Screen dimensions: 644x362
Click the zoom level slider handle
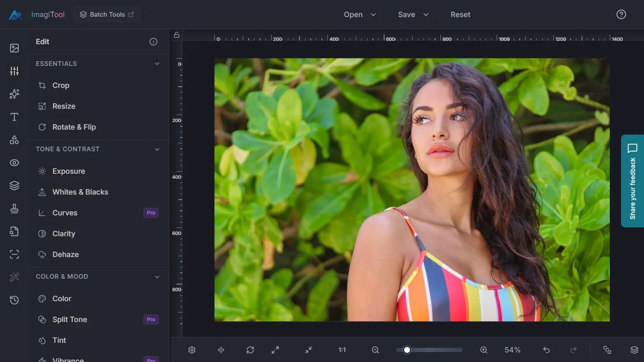[407, 350]
